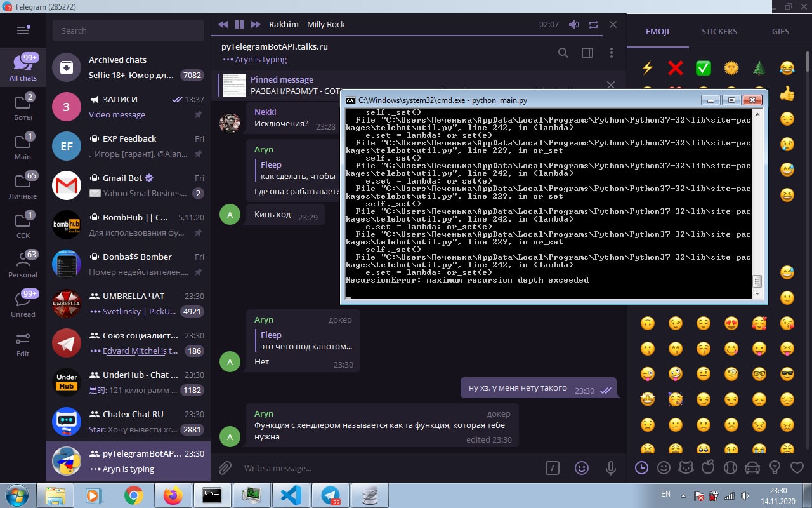Open Nekki's sender name
Image resolution: width=812 pixels, height=508 pixels.
pos(265,112)
